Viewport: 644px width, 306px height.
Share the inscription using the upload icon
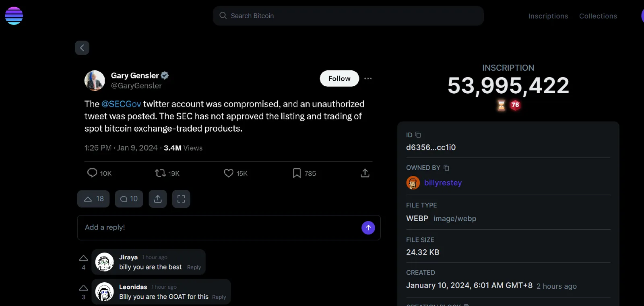tap(157, 199)
